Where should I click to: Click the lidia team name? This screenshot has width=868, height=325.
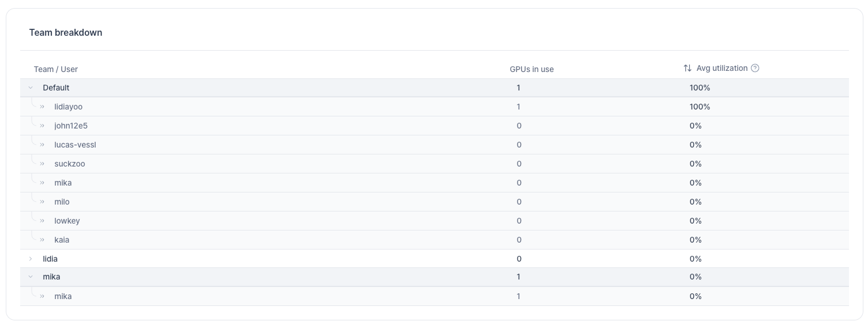[50, 259]
